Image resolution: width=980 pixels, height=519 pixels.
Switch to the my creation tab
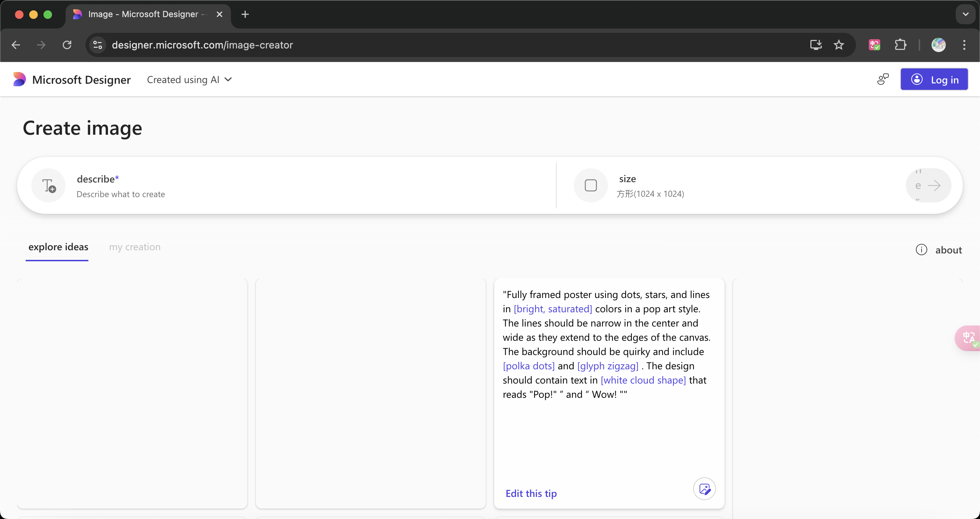135,247
